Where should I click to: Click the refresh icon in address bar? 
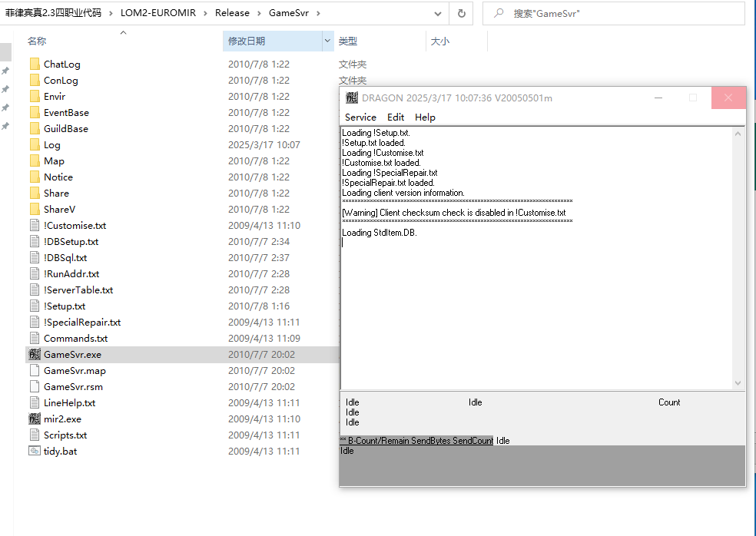click(461, 13)
